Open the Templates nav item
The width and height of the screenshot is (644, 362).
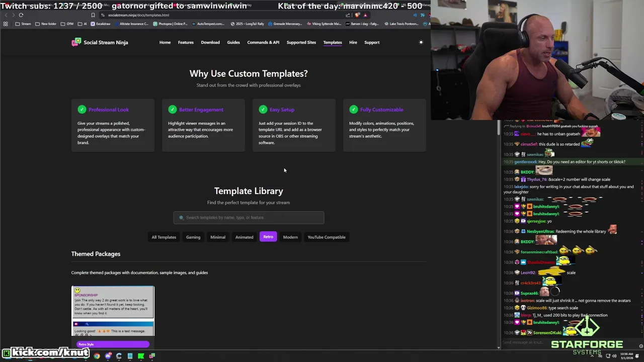(333, 42)
